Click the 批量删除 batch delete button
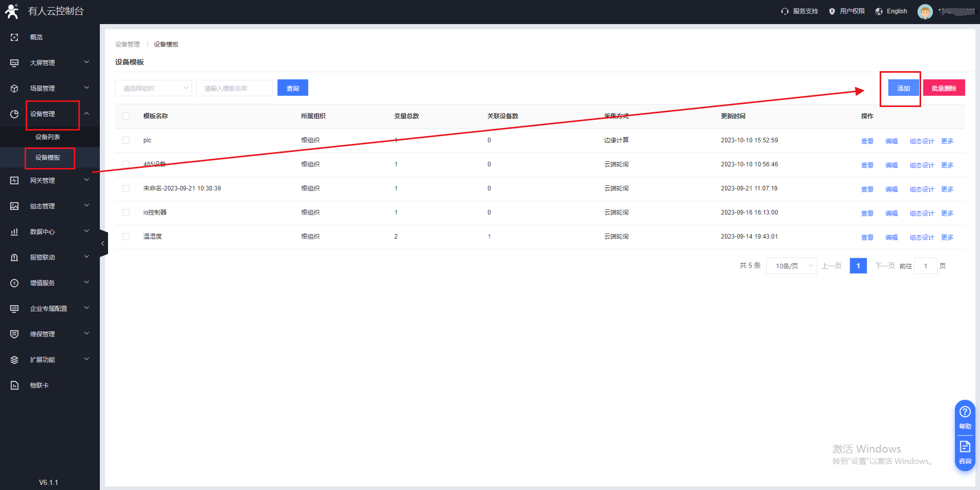The height and width of the screenshot is (490, 980). coord(944,88)
